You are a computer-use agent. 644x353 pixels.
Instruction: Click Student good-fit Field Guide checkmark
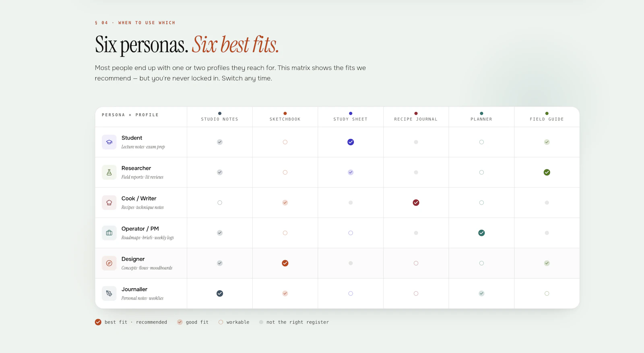coord(547,142)
